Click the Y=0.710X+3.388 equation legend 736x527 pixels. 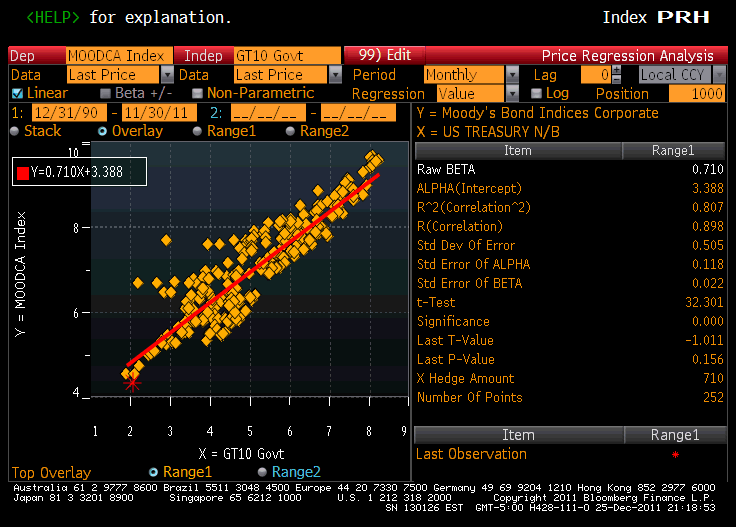click(79, 172)
